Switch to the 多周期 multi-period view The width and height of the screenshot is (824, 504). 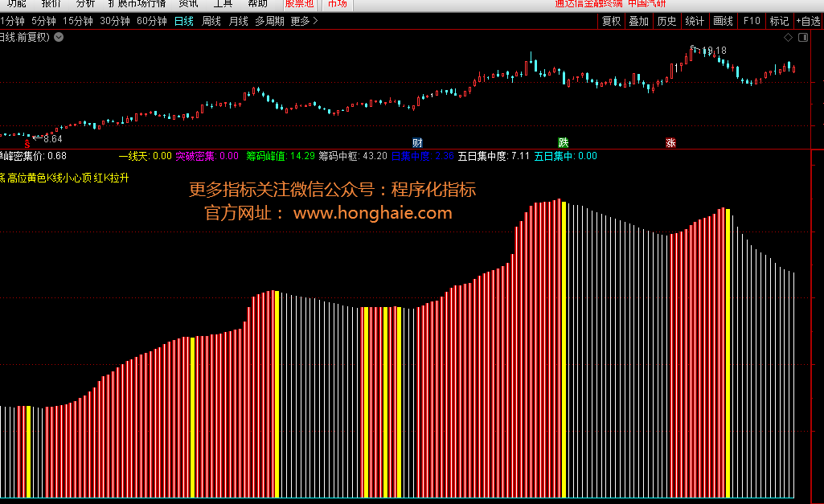point(269,21)
